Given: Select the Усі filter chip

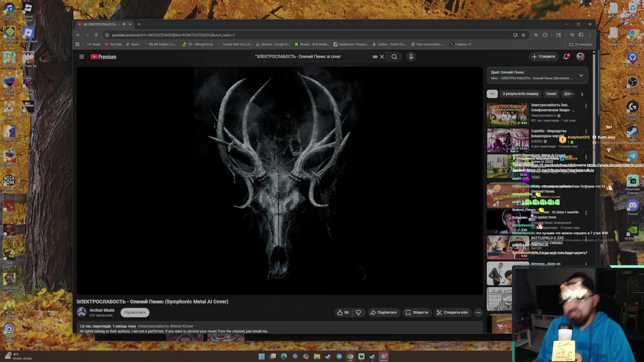Looking at the screenshot, I should click(x=492, y=94).
